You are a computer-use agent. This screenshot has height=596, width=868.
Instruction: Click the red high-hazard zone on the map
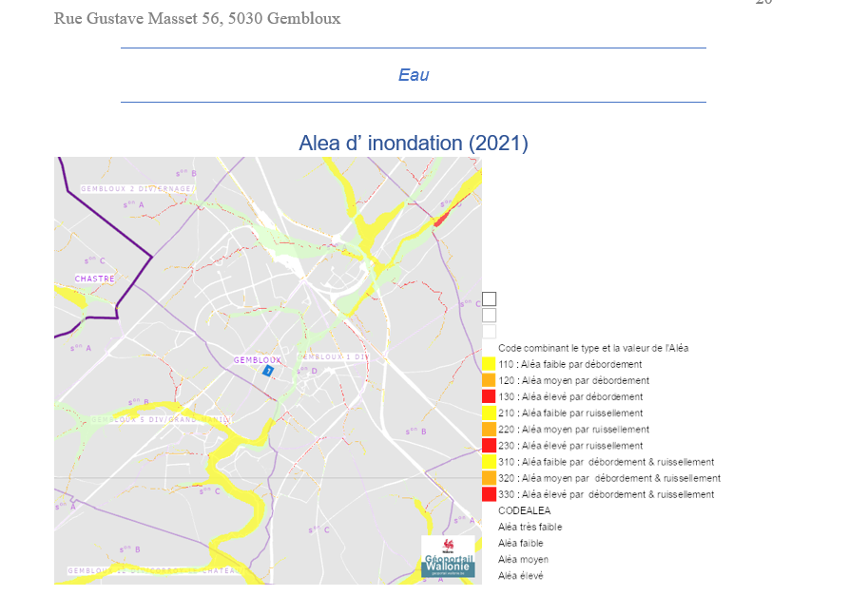pyautogui.click(x=440, y=219)
